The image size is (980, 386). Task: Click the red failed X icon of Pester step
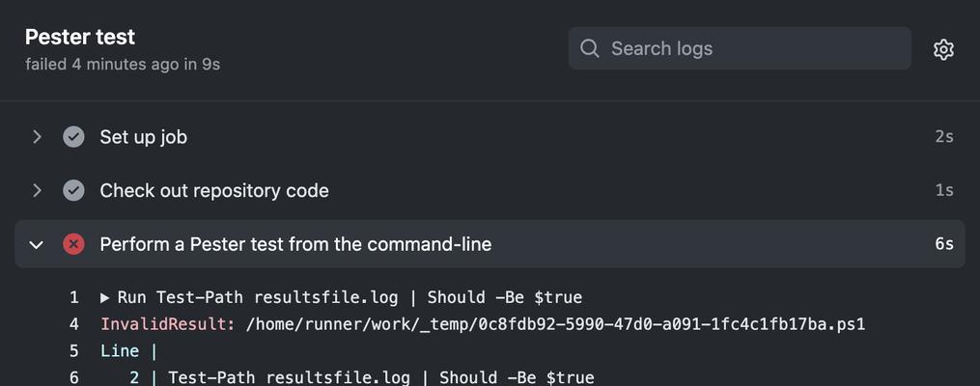73,244
